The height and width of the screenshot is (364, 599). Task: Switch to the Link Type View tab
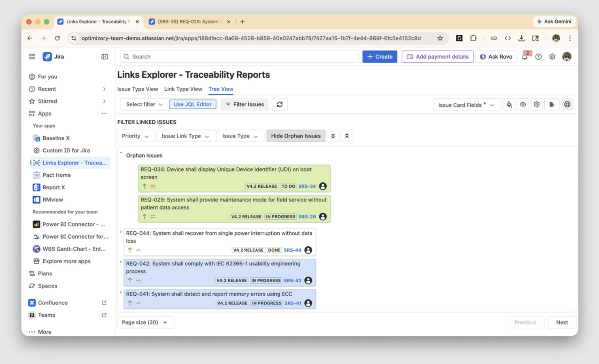click(183, 89)
